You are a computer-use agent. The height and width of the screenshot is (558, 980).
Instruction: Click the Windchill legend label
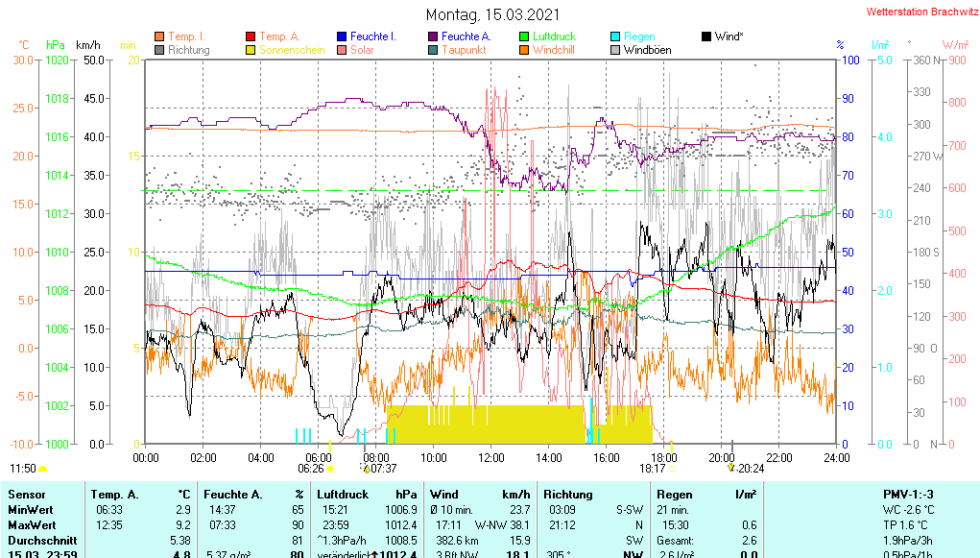point(554,50)
